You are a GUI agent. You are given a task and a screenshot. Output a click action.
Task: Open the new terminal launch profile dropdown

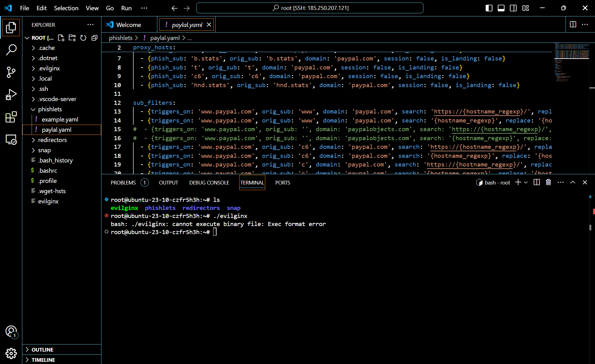click(526, 183)
